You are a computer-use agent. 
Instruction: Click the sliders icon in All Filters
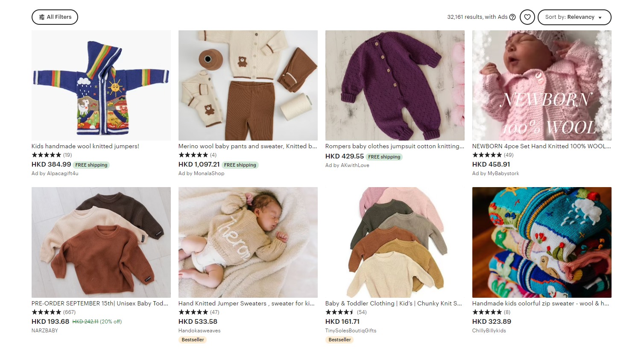tap(42, 17)
